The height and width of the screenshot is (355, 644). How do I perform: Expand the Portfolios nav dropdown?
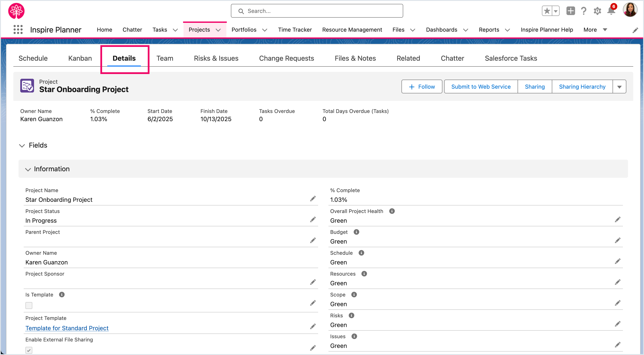(264, 30)
